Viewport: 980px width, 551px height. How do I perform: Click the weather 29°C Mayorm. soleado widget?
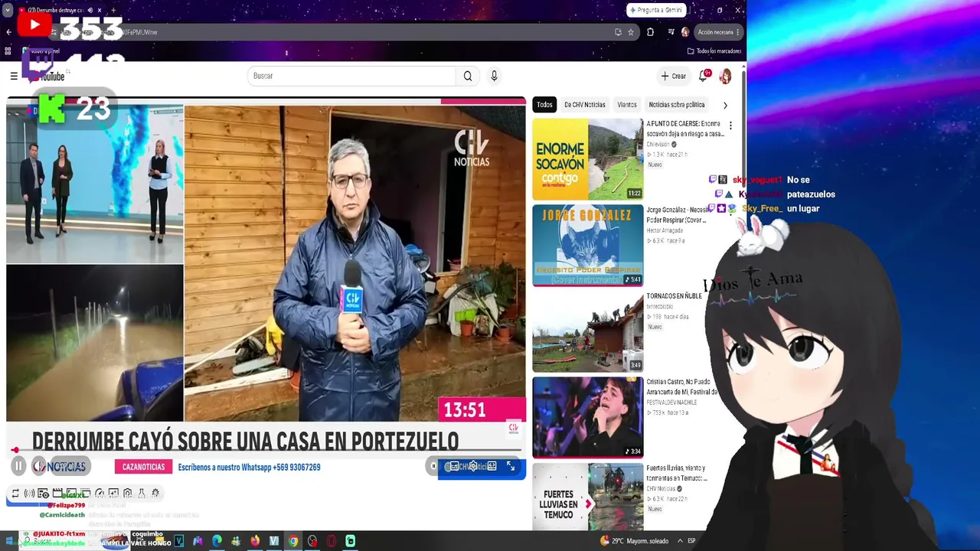click(x=634, y=541)
